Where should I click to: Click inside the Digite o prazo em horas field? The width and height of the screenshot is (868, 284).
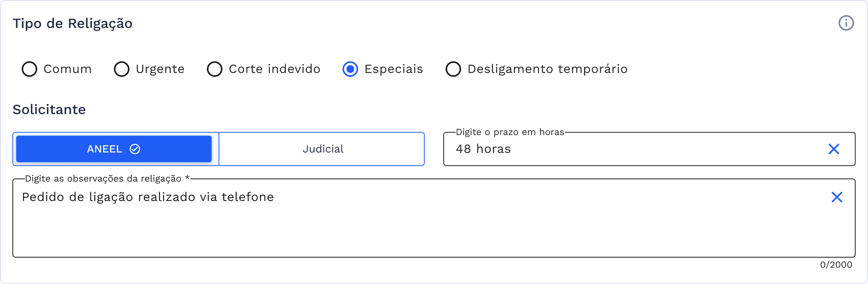pos(620,149)
